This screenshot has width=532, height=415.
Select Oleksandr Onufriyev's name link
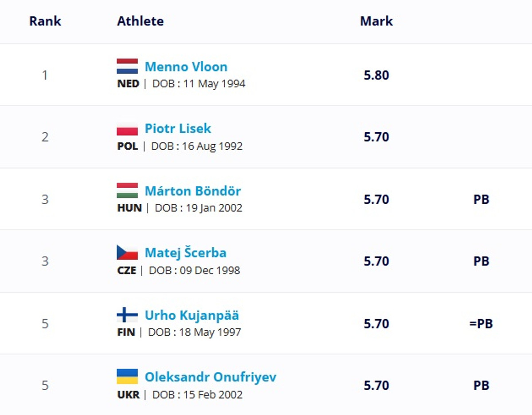(x=210, y=377)
